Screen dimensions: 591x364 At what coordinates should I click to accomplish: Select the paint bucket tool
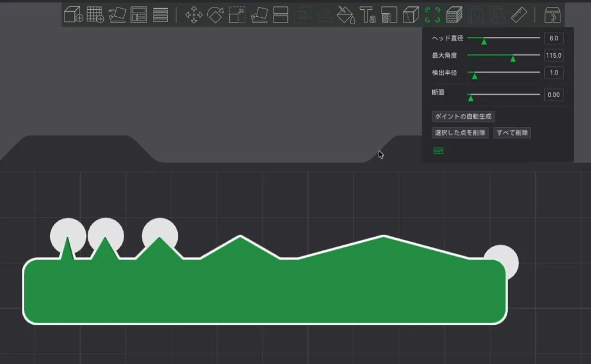[x=346, y=15]
